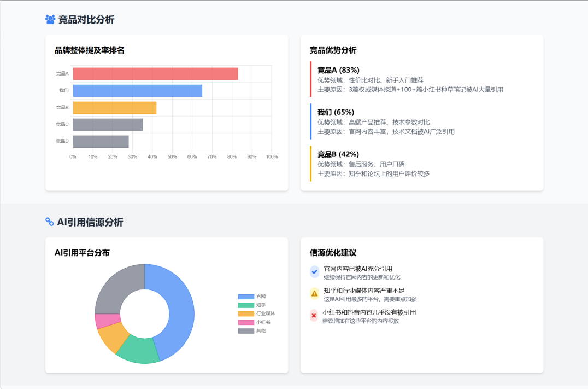Click 继续保持官网内容的更新和优化 text
This screenshot has height=389, width=588.
tap(362, 277)
